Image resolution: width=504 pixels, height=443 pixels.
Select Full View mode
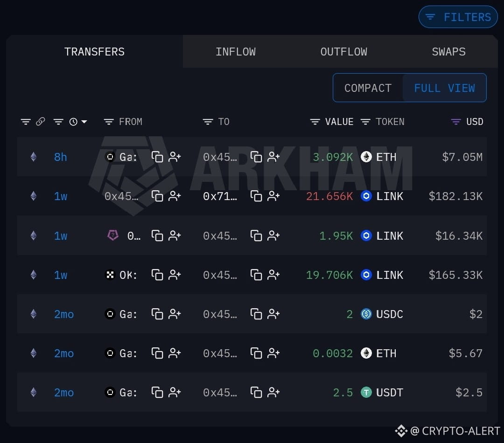click(x=444, y=88)
